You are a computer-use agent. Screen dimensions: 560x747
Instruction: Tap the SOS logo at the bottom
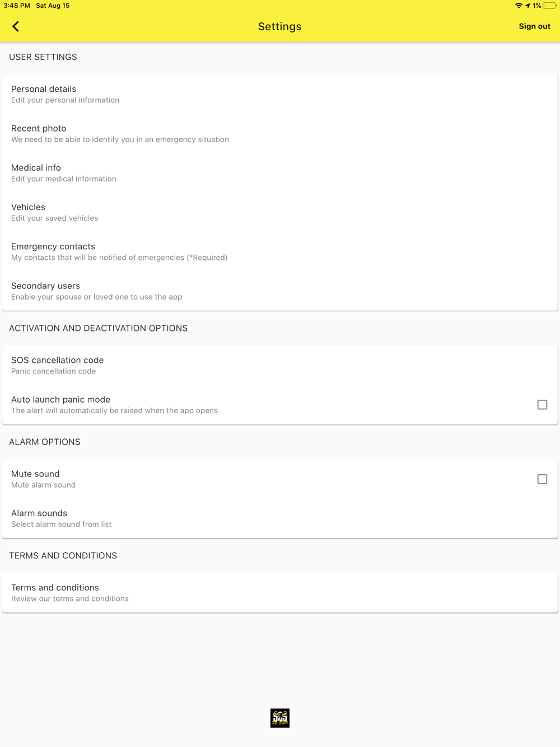click(280, 718)
